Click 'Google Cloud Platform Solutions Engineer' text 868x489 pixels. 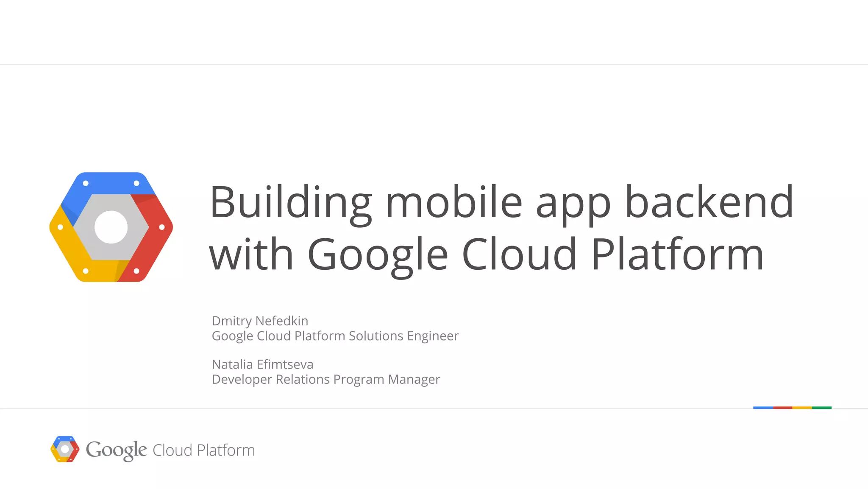[335, 336]
